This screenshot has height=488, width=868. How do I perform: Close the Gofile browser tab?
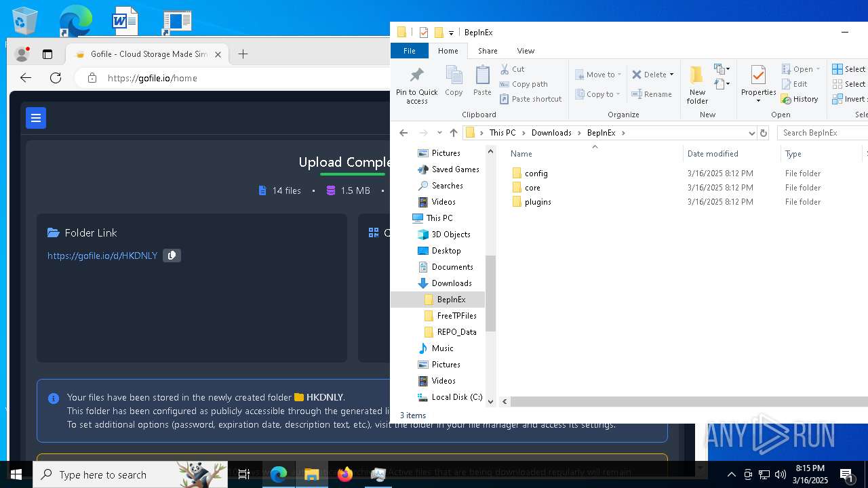click(x=218, y=54)
